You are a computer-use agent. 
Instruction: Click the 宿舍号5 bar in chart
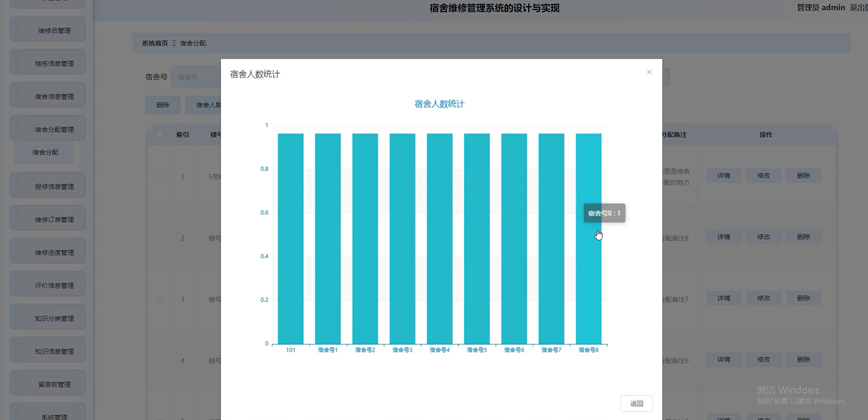tap(477, 239)
